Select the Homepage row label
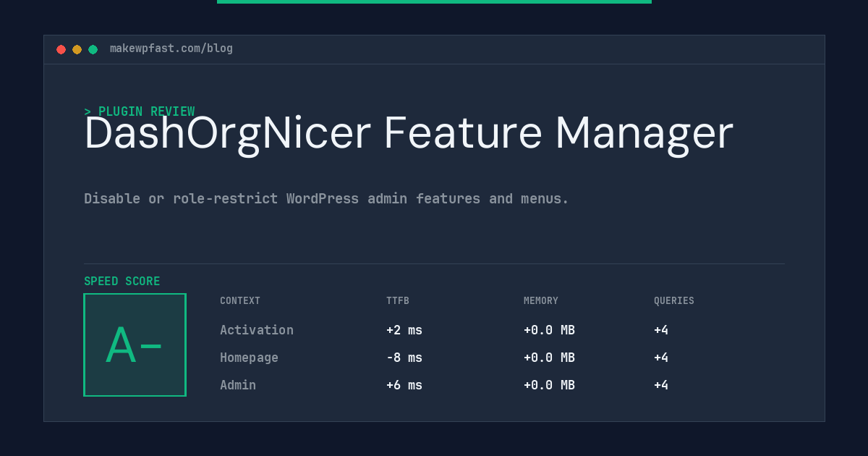Screen dimensions: 868x456 [x=249, y=358]
